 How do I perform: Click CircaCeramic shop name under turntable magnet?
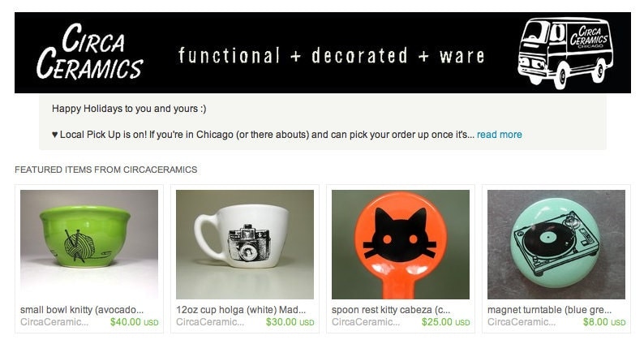point(522,322)
